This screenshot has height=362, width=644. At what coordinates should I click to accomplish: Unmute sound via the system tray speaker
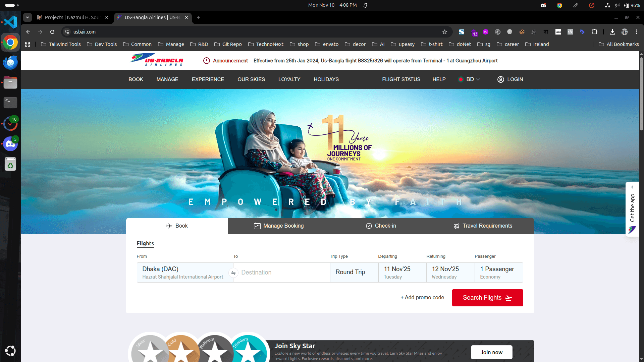[x=617, y=5]
